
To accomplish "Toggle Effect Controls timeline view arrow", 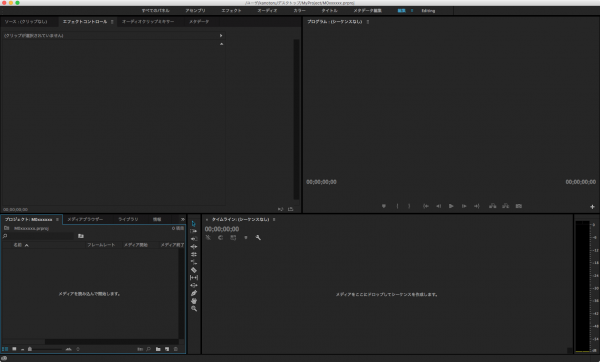I will (221, 36).
